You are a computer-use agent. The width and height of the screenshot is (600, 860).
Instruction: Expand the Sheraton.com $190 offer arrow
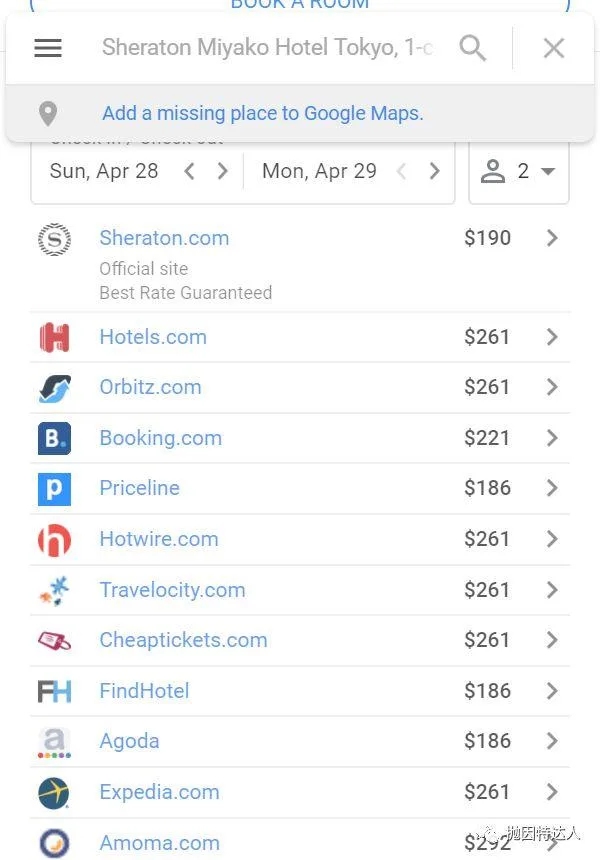552,239
